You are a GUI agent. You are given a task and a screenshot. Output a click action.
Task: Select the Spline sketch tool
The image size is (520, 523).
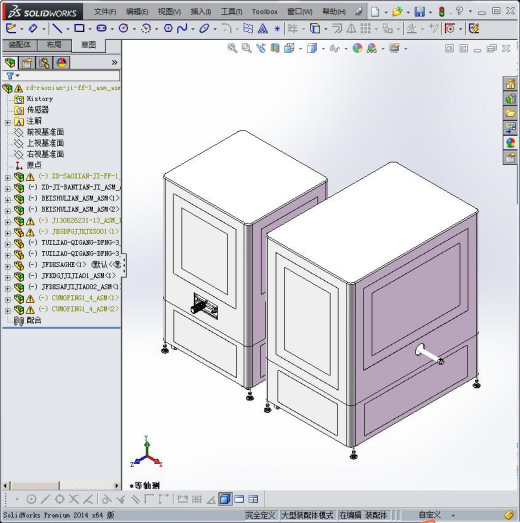(x=182, y=29)
